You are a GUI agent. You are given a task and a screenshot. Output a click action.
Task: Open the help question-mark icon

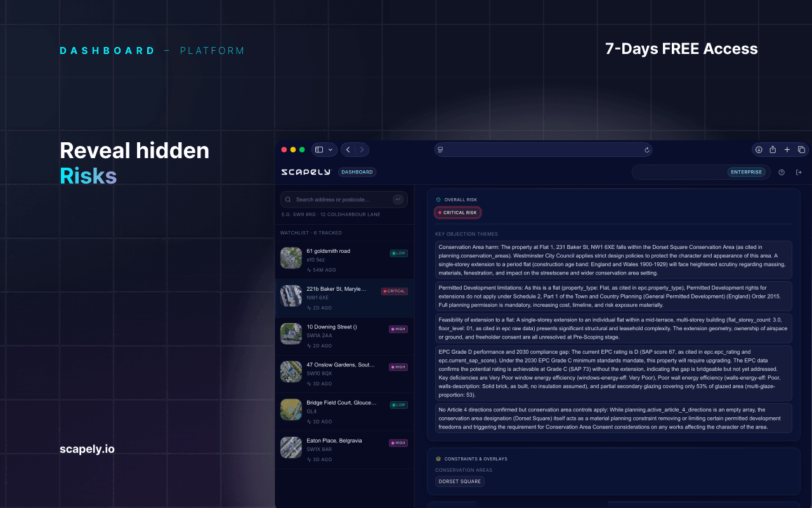[782, 172]
